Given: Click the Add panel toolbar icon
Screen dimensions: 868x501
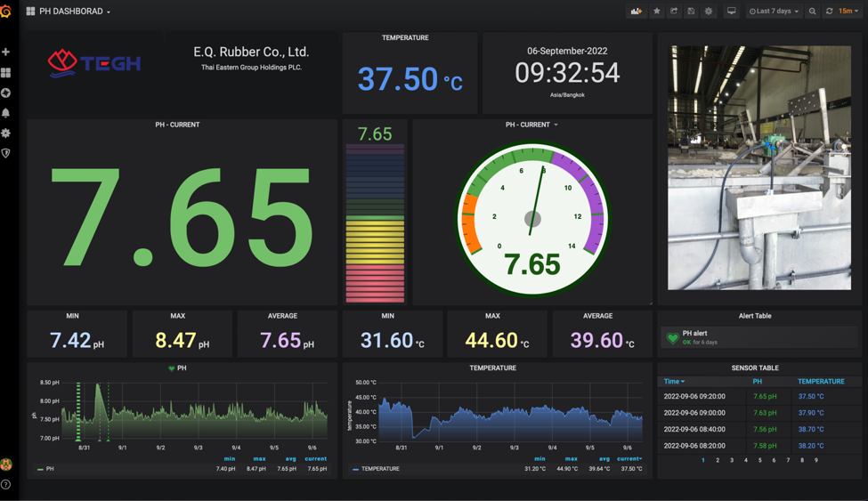Looking at the screenshot, I should click(x=636, y=12).
